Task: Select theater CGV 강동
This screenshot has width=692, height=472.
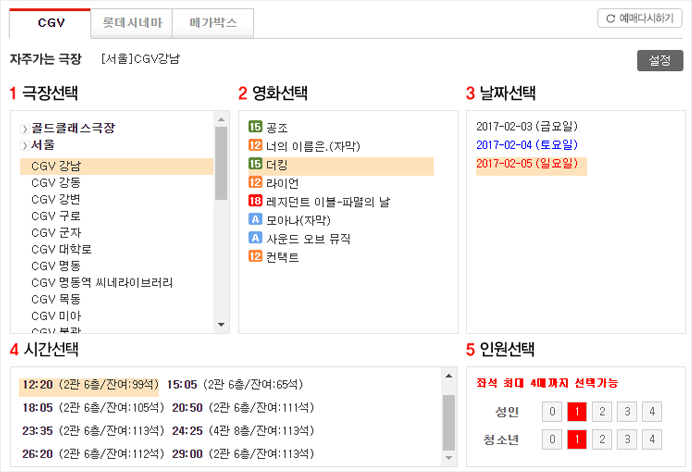Action: [x=56, y=183]
